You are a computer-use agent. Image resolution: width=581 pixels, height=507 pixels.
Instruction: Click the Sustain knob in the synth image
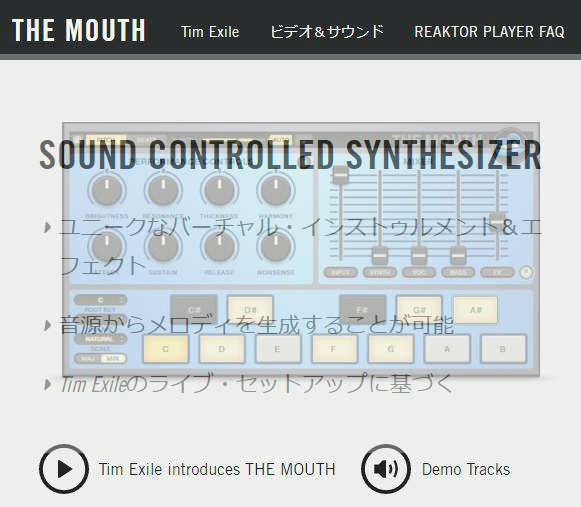click(x=163, y=246)
